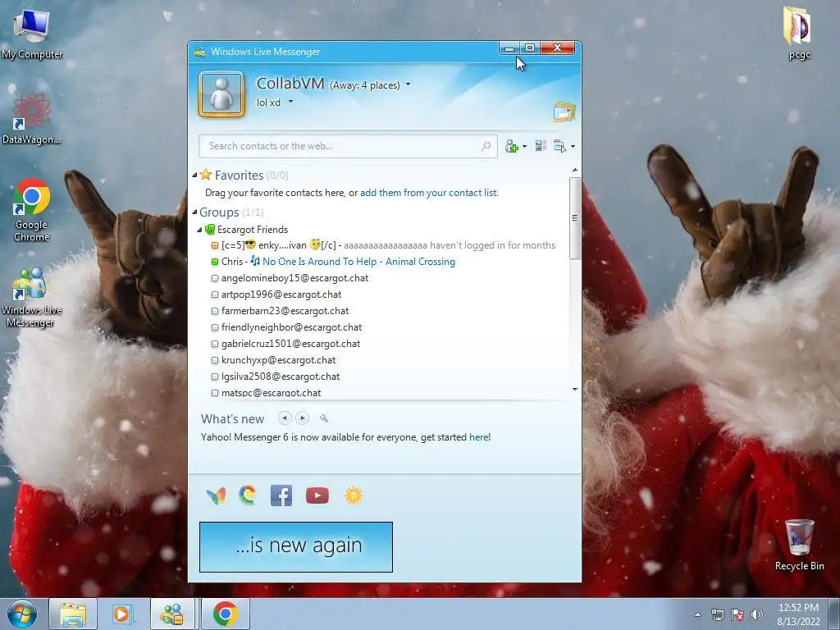
Task: Click the search magnifier icon
Action: click(486, 146)
